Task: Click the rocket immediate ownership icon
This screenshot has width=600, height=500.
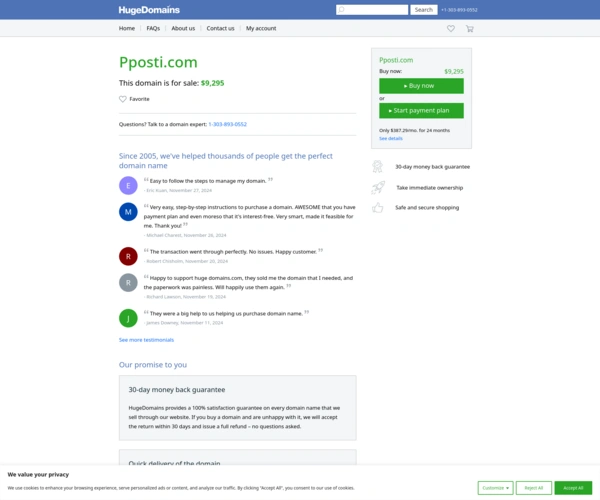Action: coord(378,187)
